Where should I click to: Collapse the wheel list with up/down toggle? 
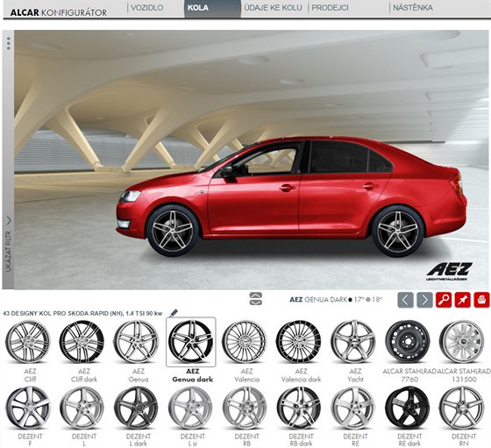(256, 299)
